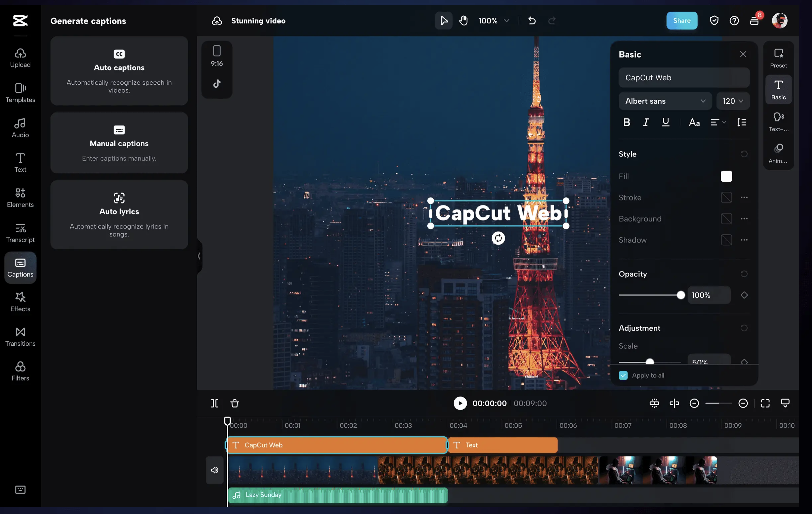Viewport: 812px width, 514px height.
Task: Select the hand pan tool
Action: coord(464,21)
